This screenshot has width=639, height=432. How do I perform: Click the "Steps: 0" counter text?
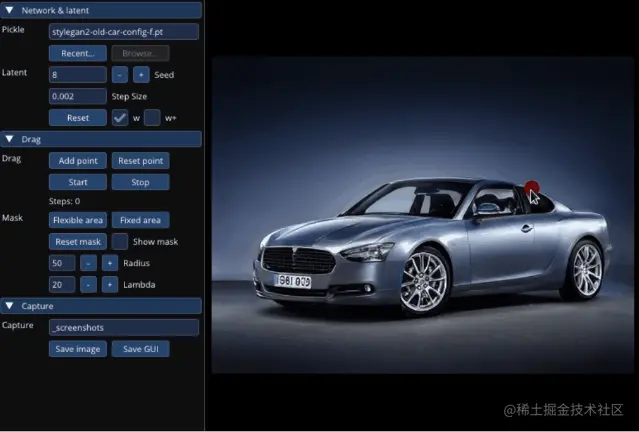pos(64,201)
